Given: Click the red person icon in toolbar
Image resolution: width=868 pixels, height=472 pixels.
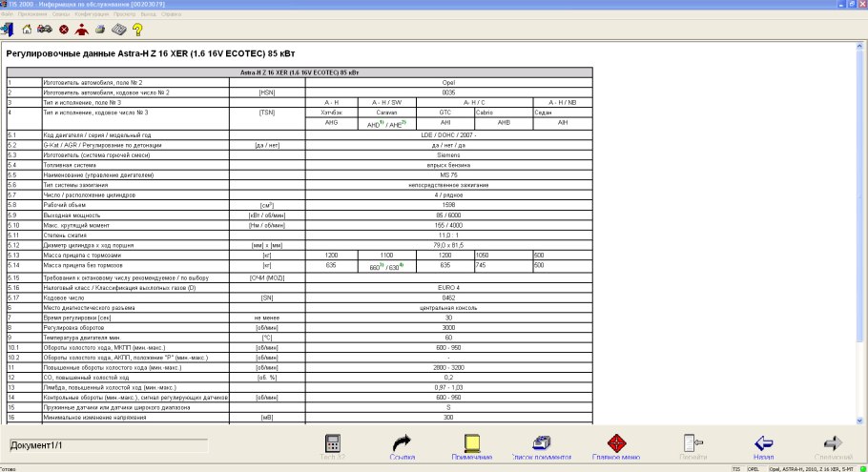Looking at the screenshot, I should click(82, 30).
